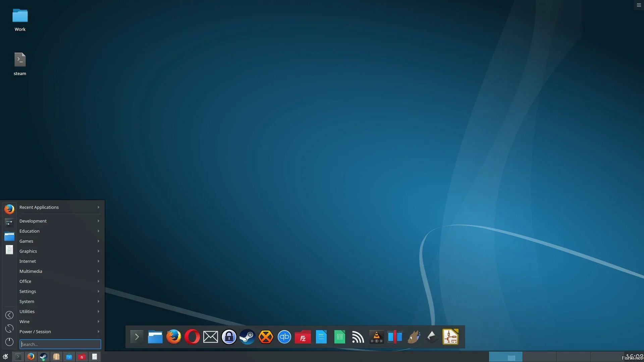Screen dimensions: 644x362
Task: Switch to the second virtual desktop in pager
Action: click(x=539, y=357)
